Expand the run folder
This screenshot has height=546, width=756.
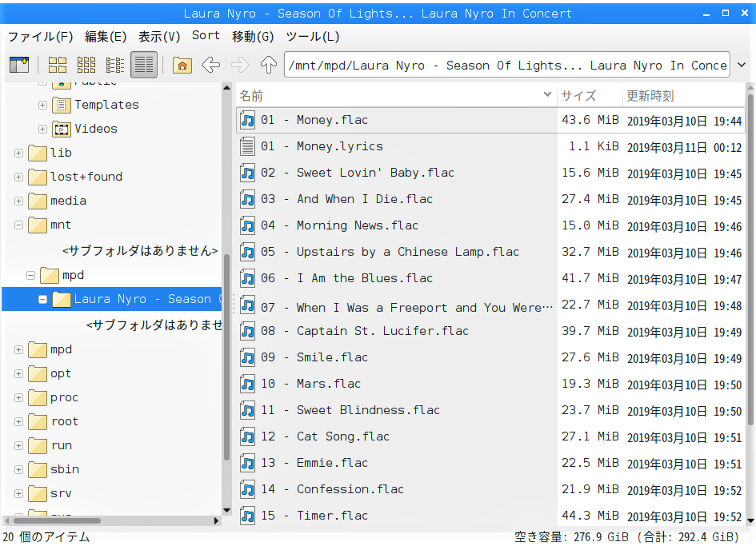19,445
